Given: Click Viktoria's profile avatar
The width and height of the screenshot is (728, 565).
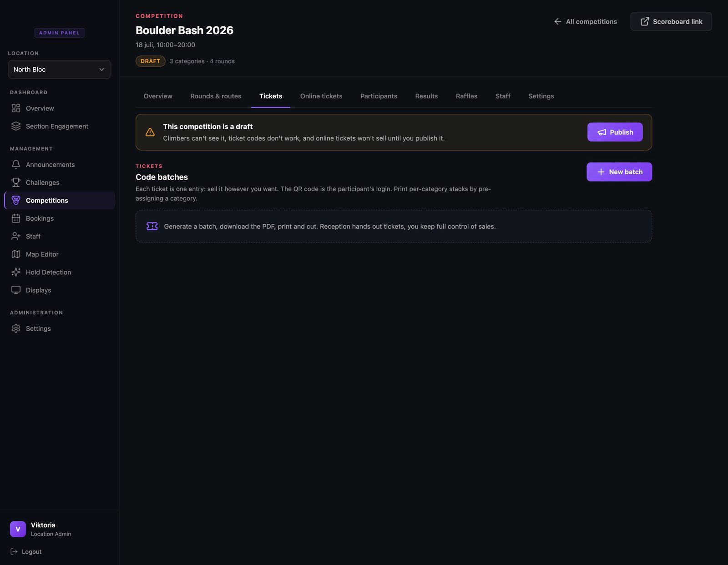Looking at the screenshot, I should 18,529.
